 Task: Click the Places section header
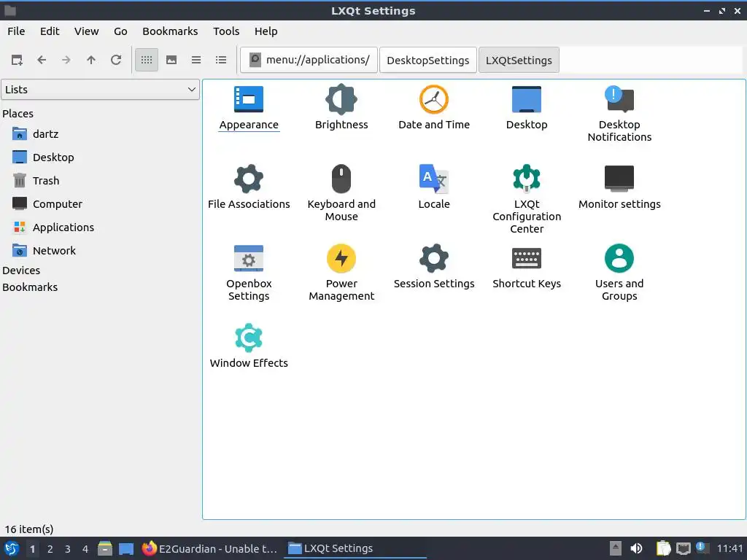click(x=18, y=114)
